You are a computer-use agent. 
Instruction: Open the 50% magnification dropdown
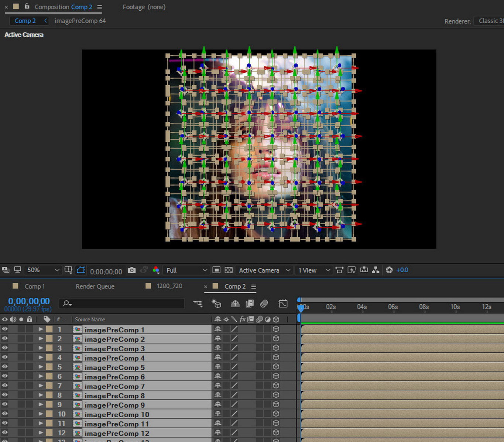pos(42,270)
